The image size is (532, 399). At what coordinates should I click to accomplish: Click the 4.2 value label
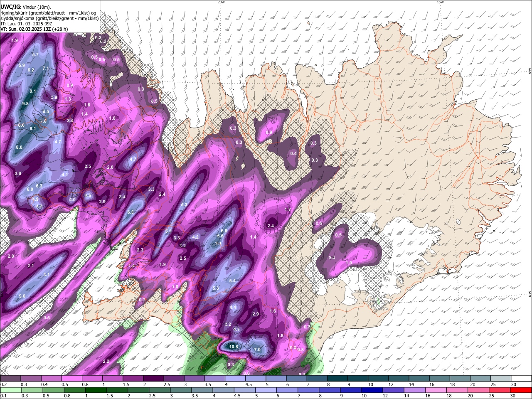(x=195, y=237)
